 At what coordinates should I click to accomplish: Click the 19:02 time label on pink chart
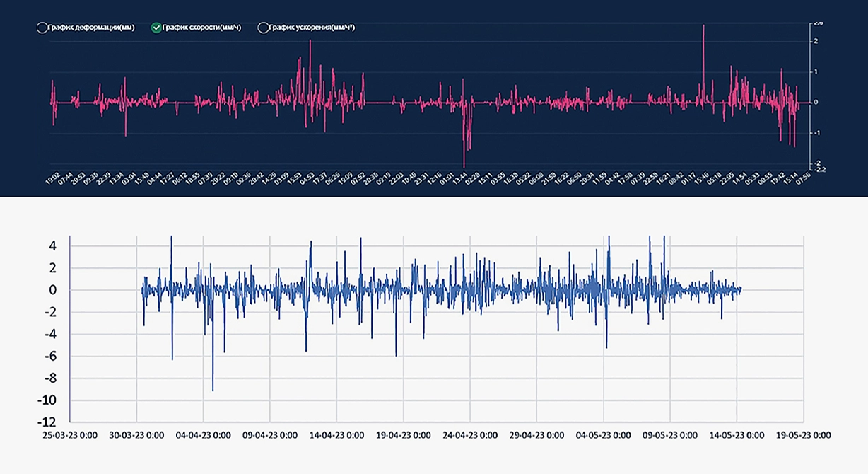click(52, 179)
